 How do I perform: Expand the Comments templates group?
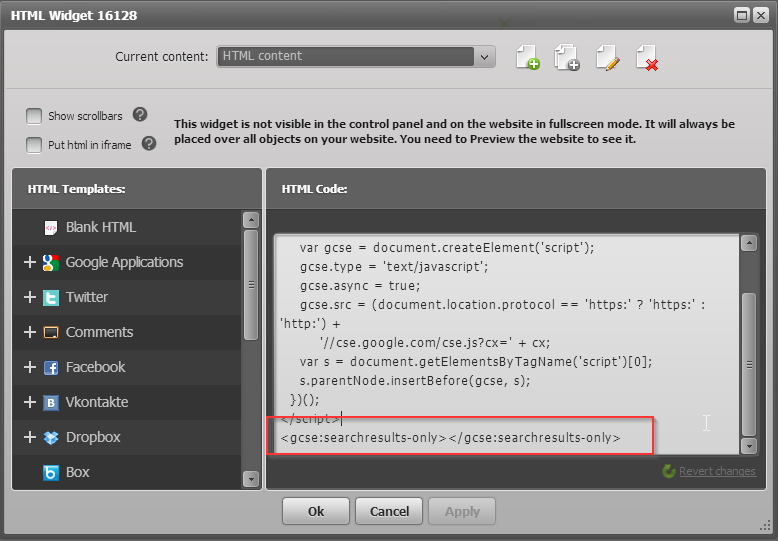click(x=30, y=332)
